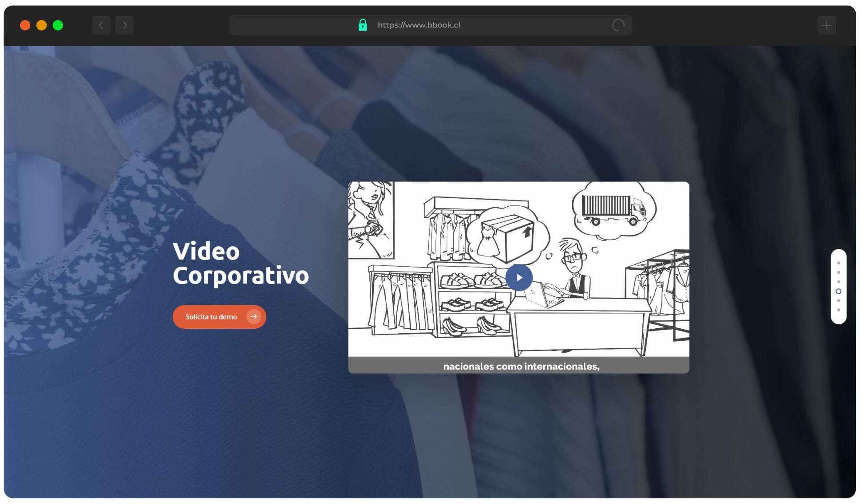Click the green padlock security icon
Viewport: 862px width, 504px height.
(x=363, y=25)
